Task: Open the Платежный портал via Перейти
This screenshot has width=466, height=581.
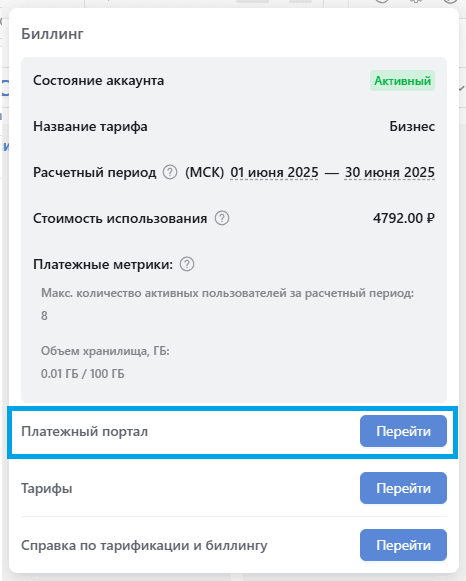Action: [403, 431]
